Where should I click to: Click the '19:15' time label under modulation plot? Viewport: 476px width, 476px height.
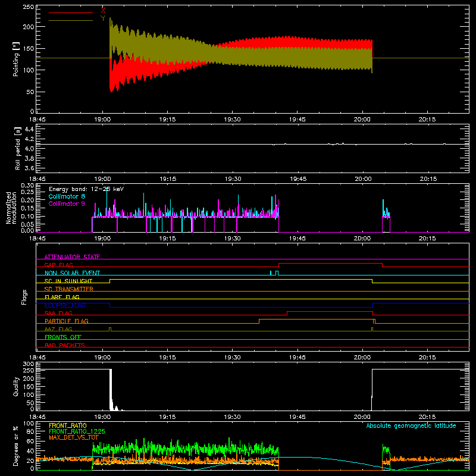coord(167,239)
